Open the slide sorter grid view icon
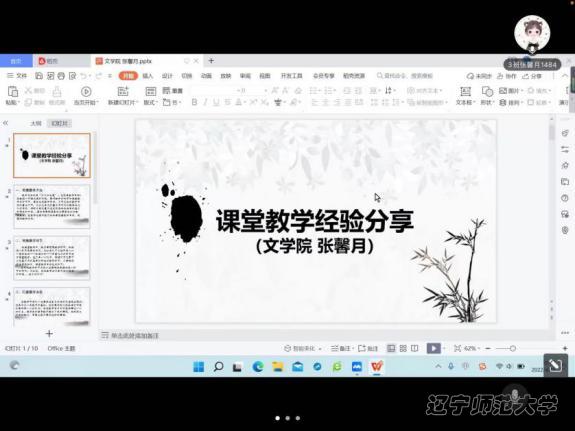The image size is (575, 431). pos(403,348)
